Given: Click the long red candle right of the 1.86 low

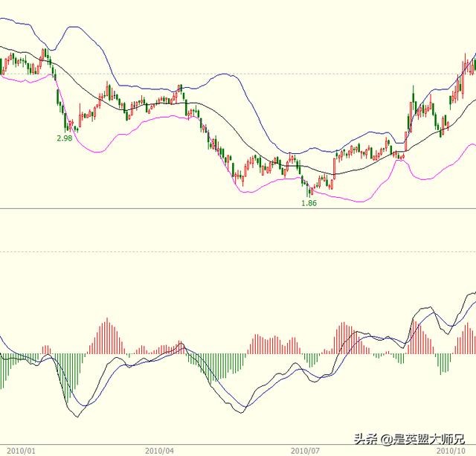Looking at the screenshot, I should (x=334, y=167).
